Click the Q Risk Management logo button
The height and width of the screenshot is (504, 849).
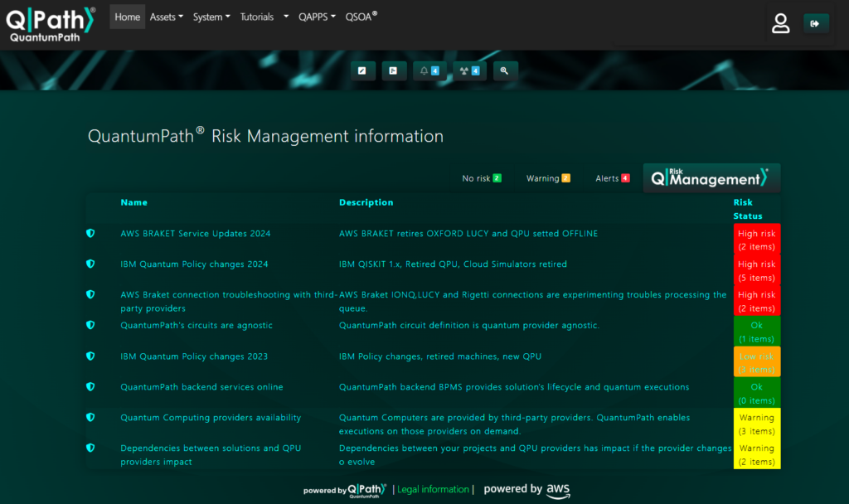pyautogui.click(x=711, y=178)
